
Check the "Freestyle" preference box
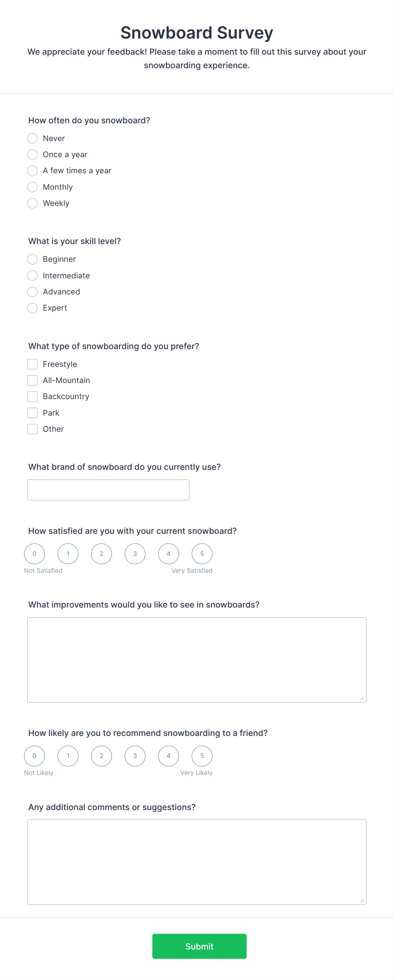coord(32,364)
